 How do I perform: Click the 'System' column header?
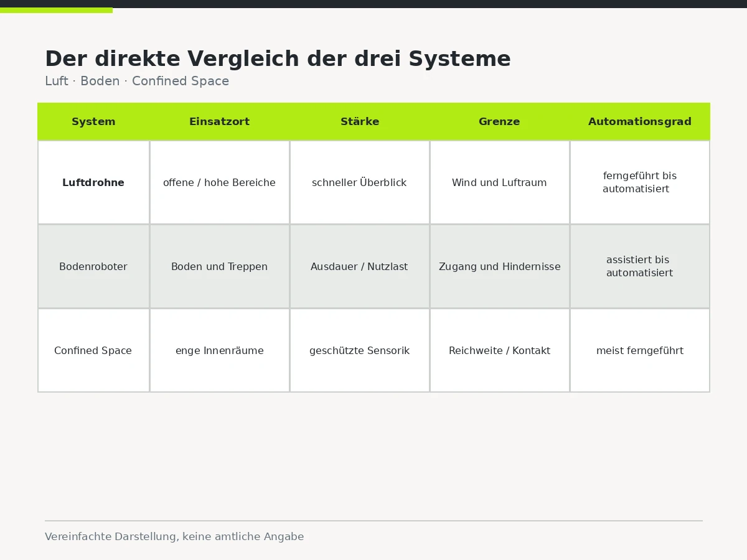tap(93, 121)
